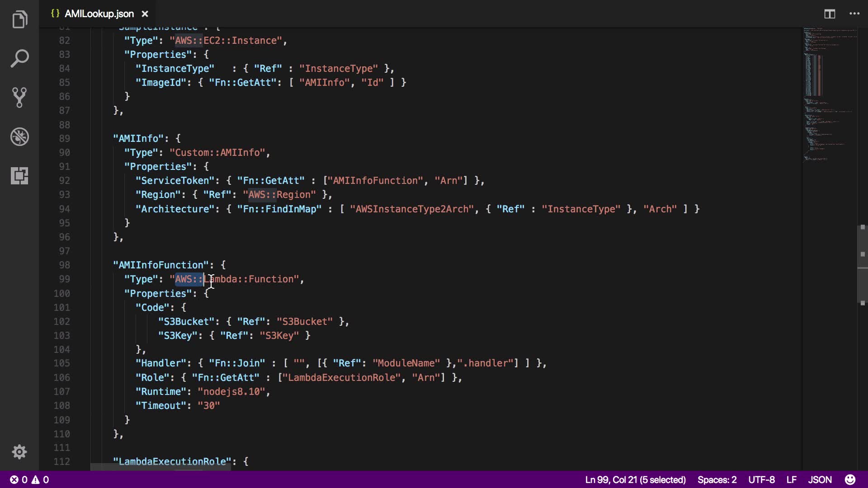Open the Explorer files panel
Image resolution: width=868 pixels, height=488 pixels.
19,19
